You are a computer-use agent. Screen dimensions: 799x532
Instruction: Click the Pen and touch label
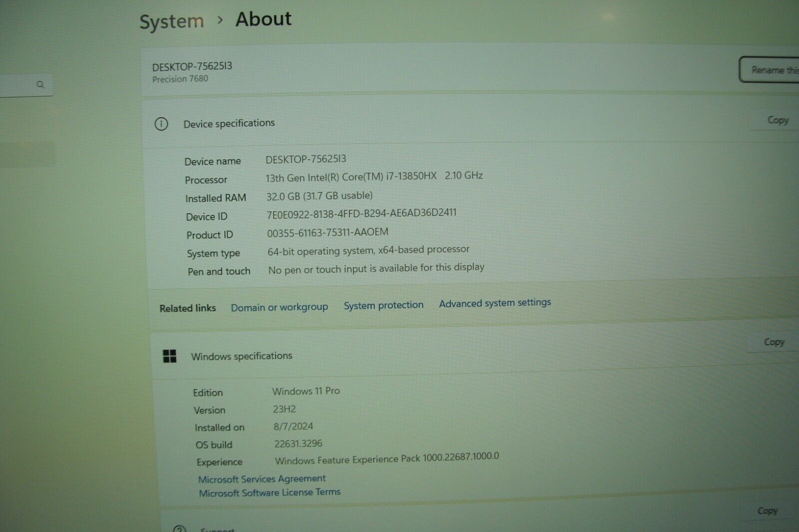click(219, 271)
